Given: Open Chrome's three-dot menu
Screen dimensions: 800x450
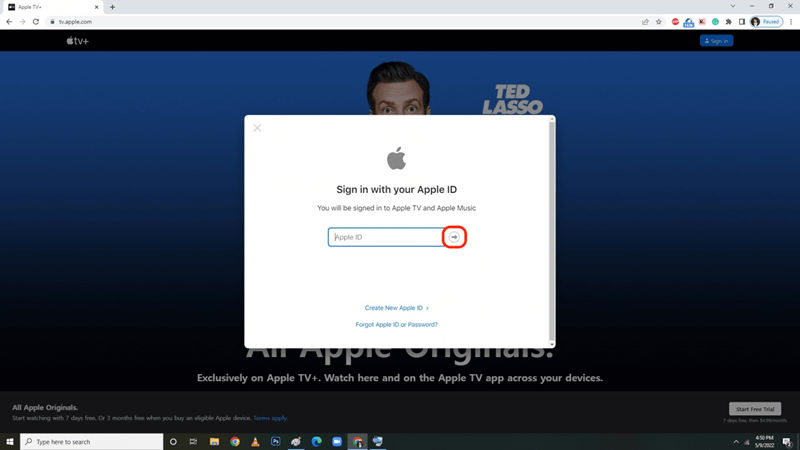Looking at the screenshot, I should tap(789, 21).
